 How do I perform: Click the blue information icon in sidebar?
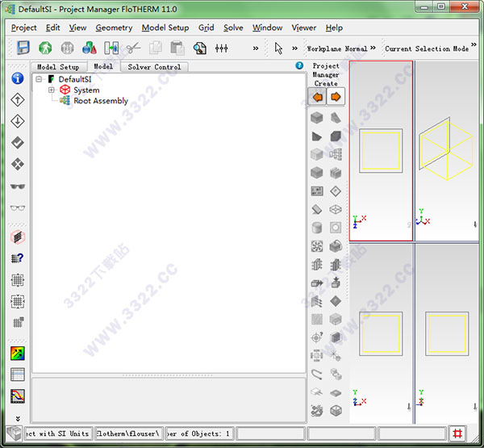18,78
